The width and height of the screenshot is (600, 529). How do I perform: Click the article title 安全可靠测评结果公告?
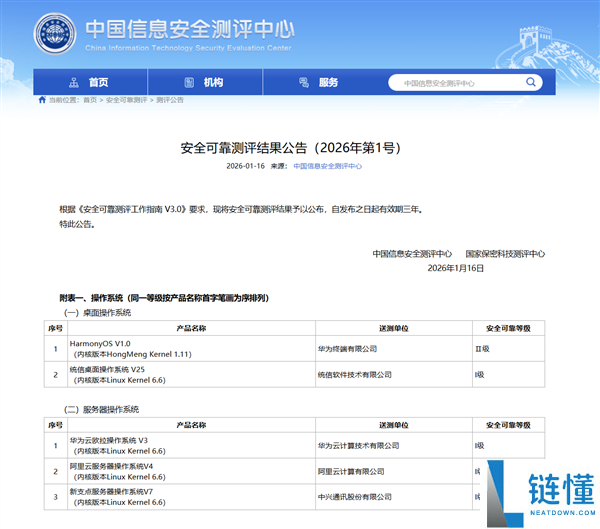[x=290, y=147]
